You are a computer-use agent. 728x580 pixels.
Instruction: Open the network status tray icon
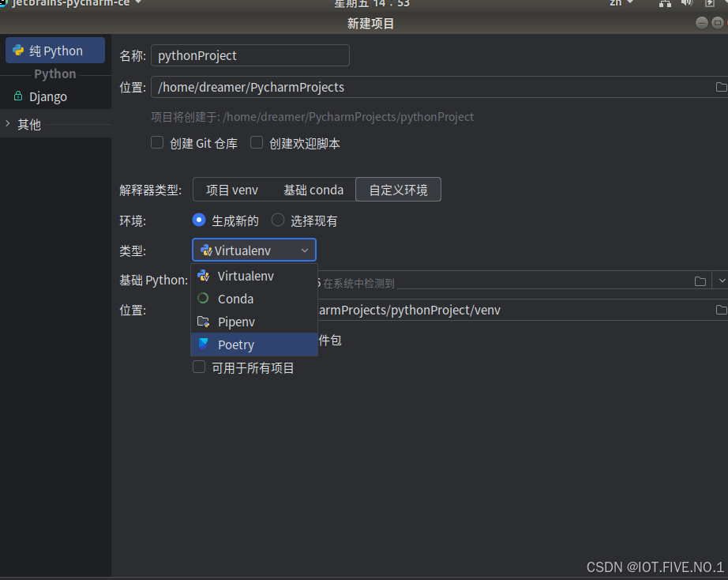point(665,4)
